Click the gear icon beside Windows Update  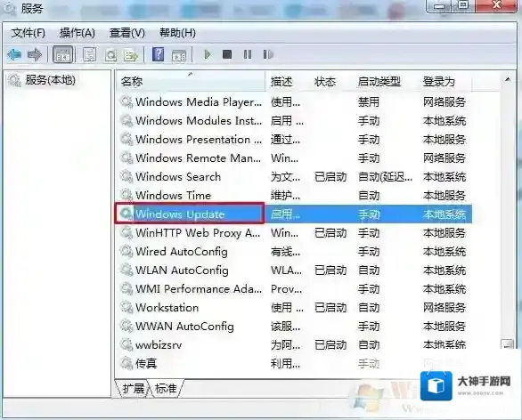coord(126,214)
